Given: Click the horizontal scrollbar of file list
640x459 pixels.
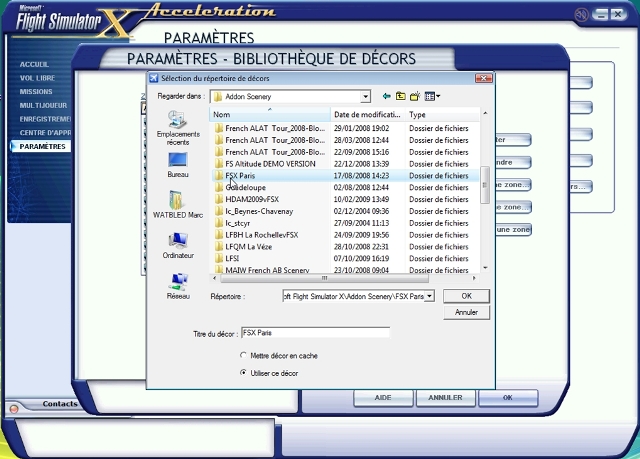Looking at the screenshot, I should tap(324, 278).
